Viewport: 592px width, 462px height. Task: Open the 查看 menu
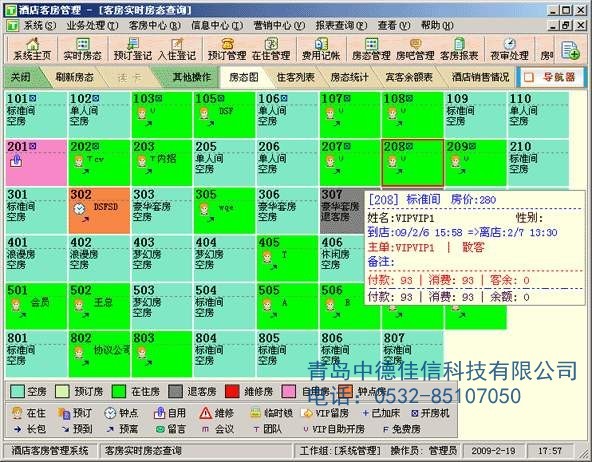[x=394, y=26]
